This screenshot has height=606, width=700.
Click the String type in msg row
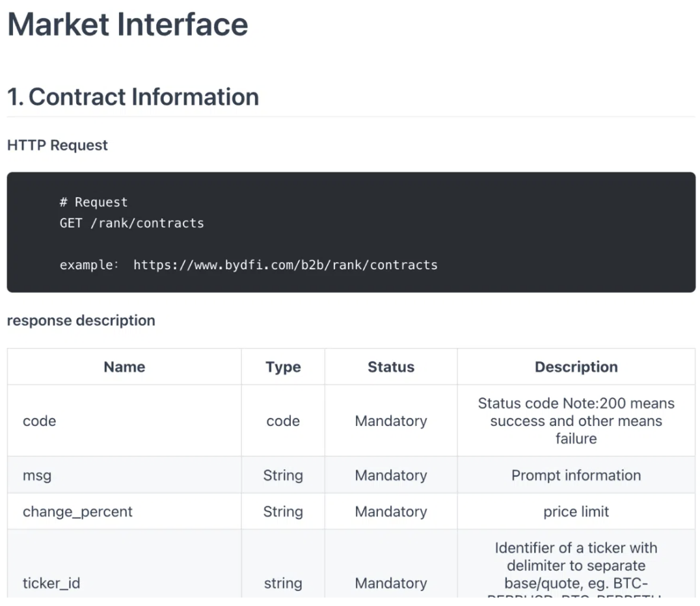click(x=283, y=475)
